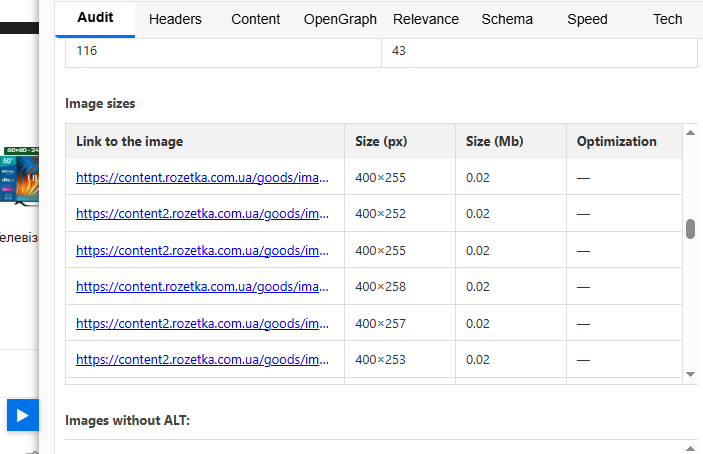Switch to the Content tab
This screenshot has width=703, height=454.
pos(256,19)
